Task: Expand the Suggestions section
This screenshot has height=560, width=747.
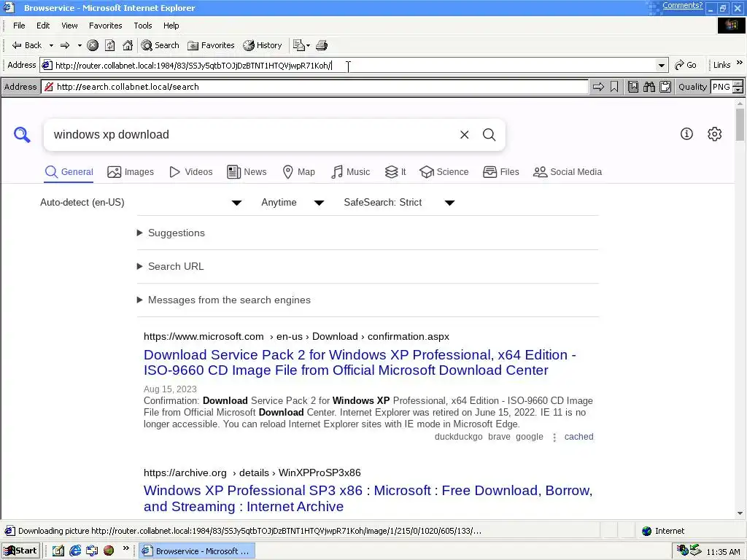Action: tap(171, 233)
